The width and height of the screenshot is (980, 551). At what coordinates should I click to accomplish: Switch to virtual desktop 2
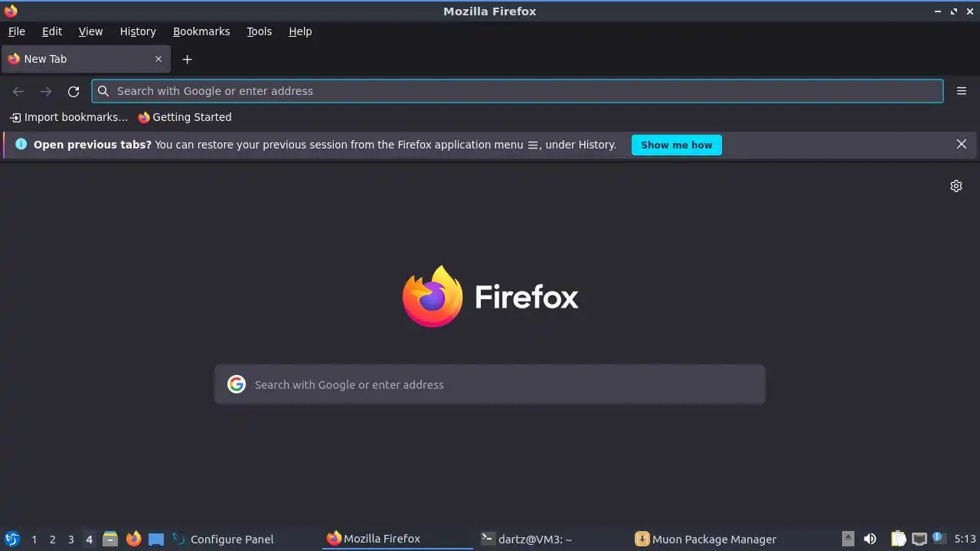[x=52, y=540]
